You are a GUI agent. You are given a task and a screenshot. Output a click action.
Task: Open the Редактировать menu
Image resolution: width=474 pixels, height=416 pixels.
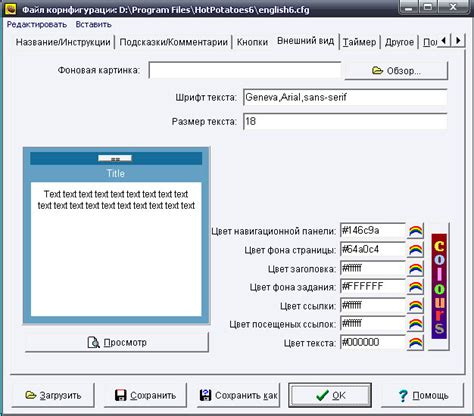[37, 24]
